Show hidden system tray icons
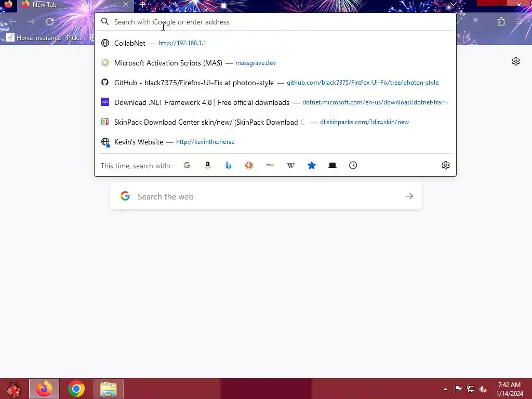The height and width of the screenshot is (399, 532). pos(445,389)
